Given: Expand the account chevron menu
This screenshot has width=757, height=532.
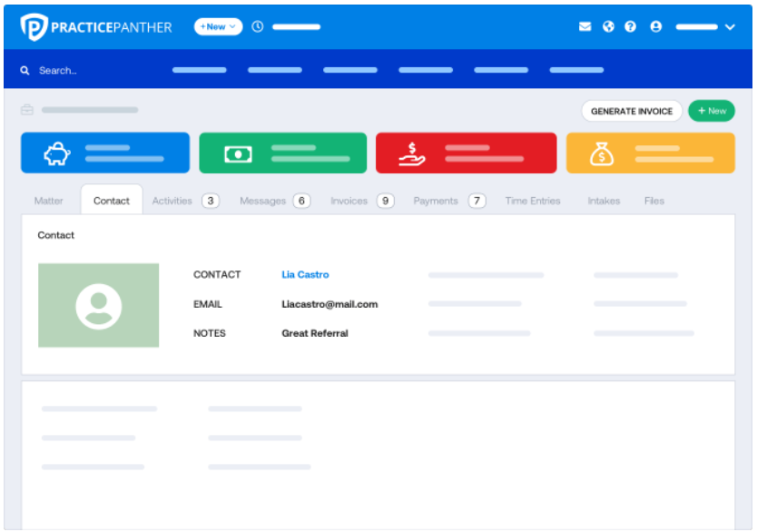Looking at the screenshot, I should point(730,27).
